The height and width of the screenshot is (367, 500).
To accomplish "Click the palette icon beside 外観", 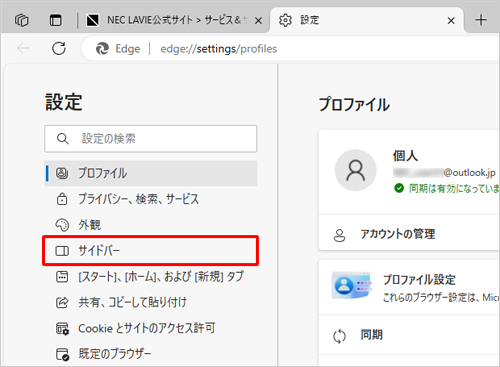I will (62, 225).
